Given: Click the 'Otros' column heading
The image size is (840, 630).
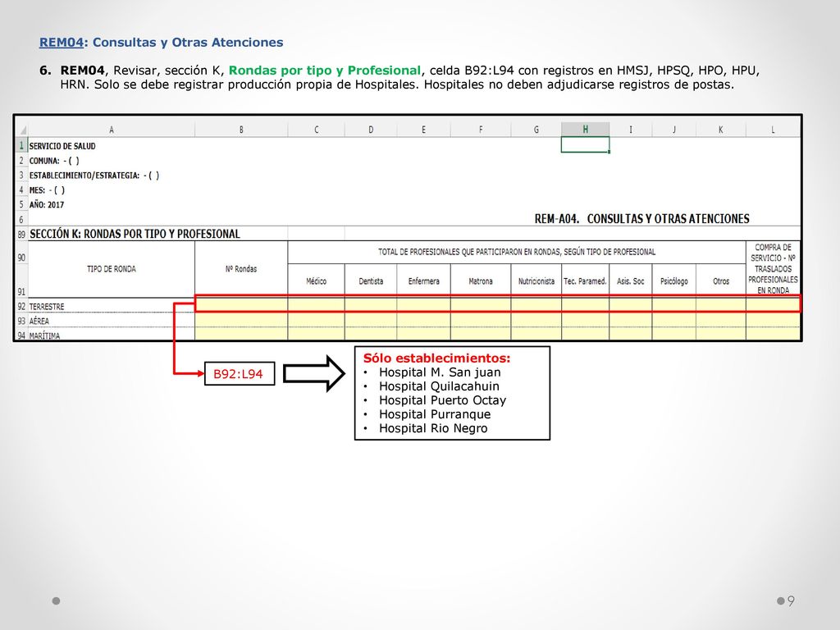Looking at the screenshot, I should point(721,281).
